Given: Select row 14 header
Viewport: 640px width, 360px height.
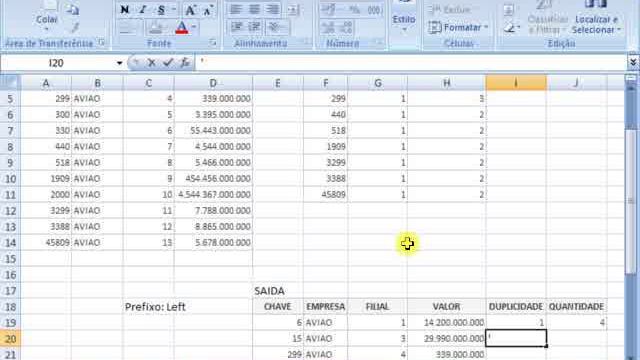Looking at the screenshot, I should click(10, 242).
